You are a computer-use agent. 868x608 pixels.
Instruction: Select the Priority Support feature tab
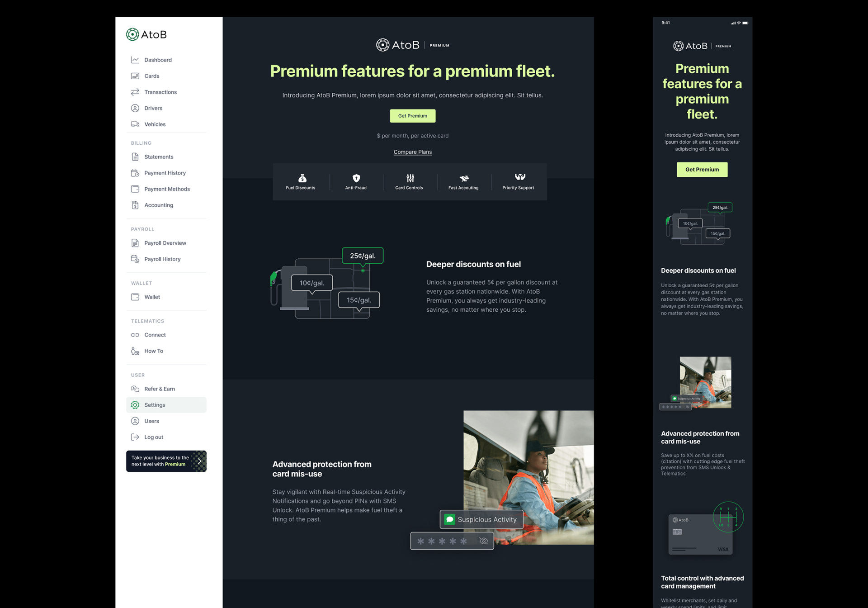519,181
